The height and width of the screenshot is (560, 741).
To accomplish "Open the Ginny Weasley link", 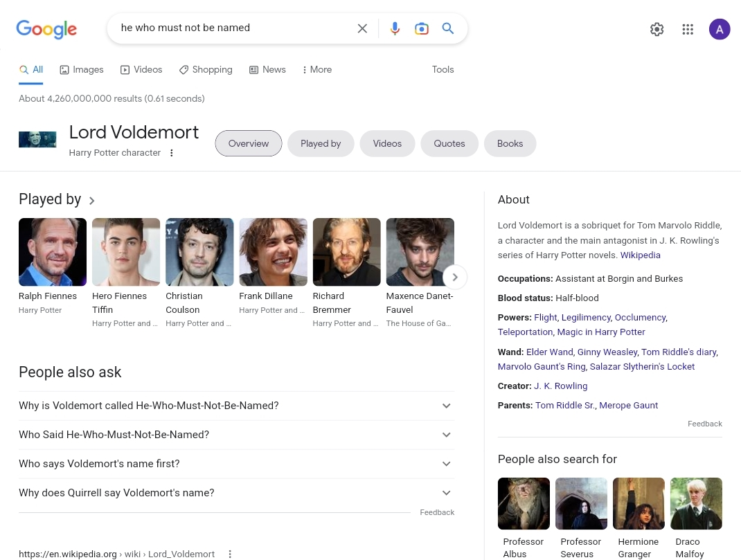I will coord(607,352).
